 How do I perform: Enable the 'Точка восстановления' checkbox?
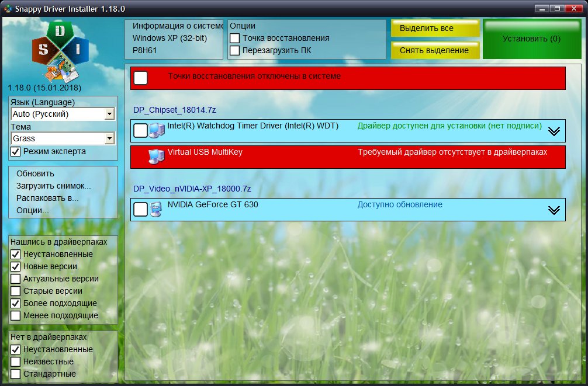click(x=235, y=38)
